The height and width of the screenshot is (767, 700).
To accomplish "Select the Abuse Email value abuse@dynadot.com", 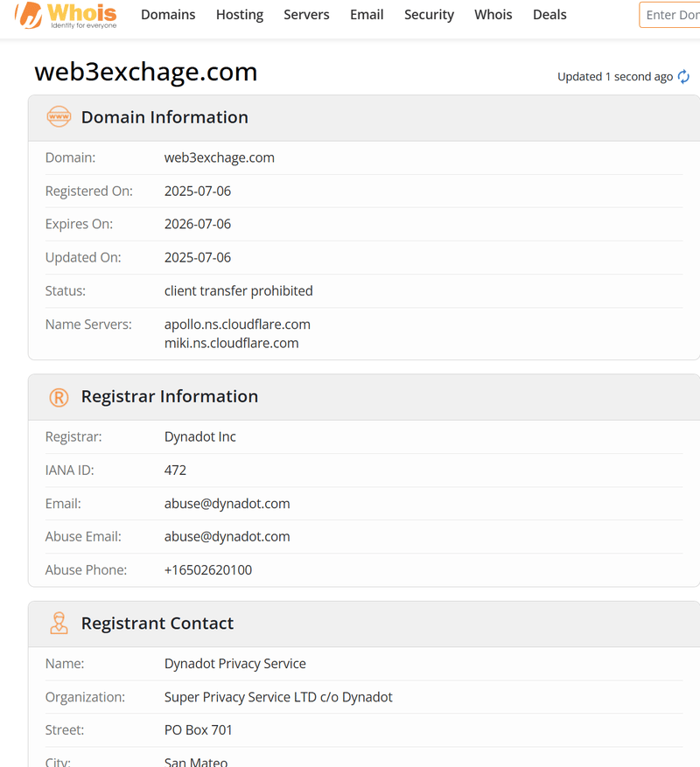I will click(x=227, y=537).
